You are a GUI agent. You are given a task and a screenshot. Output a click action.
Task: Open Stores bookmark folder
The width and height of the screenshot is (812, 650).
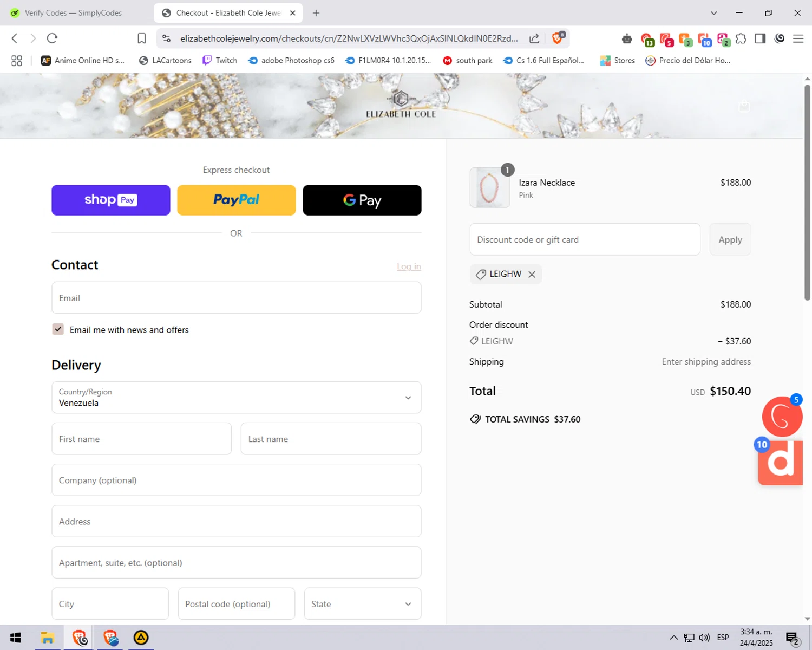[618, 61]
